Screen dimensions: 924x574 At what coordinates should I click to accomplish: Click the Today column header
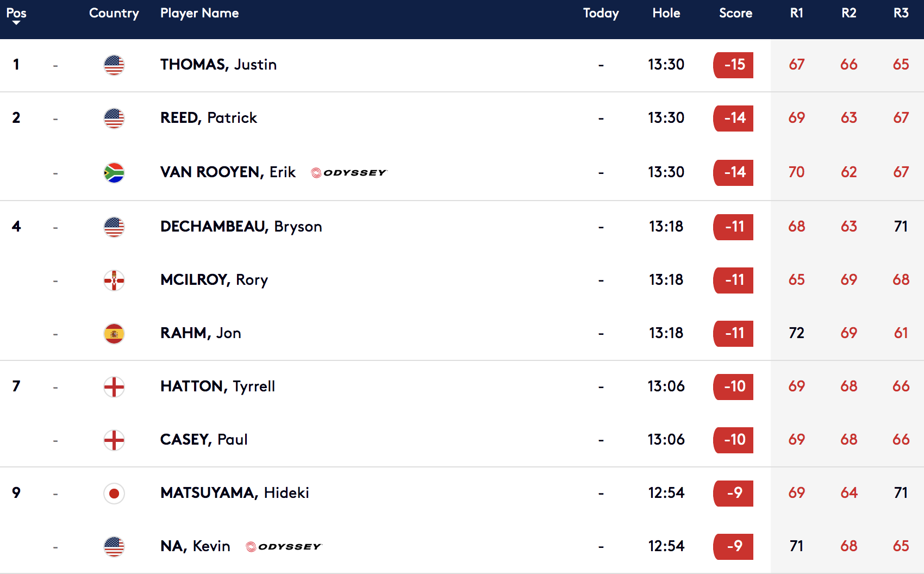click(x=601, y=13)
